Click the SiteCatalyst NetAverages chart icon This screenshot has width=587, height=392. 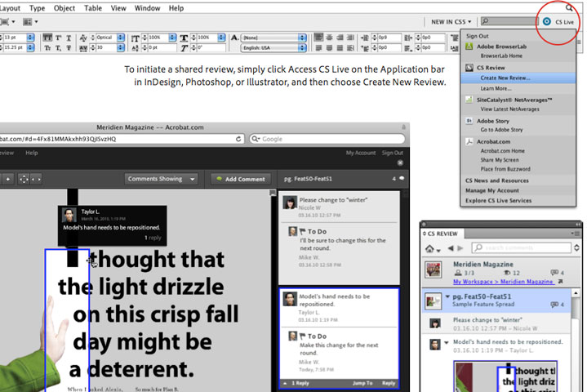coord(469,100)
